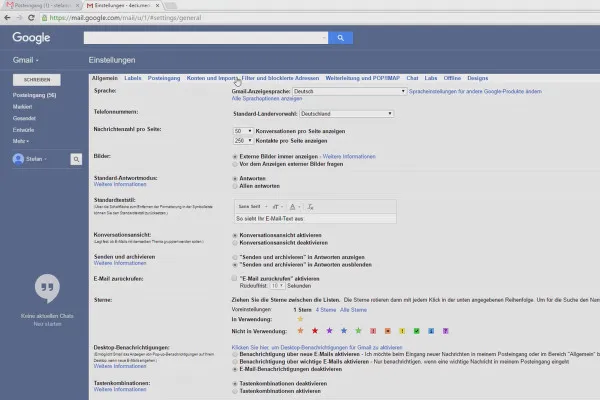
Task: Expand 'Mehr' in the sidebar
Action: 21,141
